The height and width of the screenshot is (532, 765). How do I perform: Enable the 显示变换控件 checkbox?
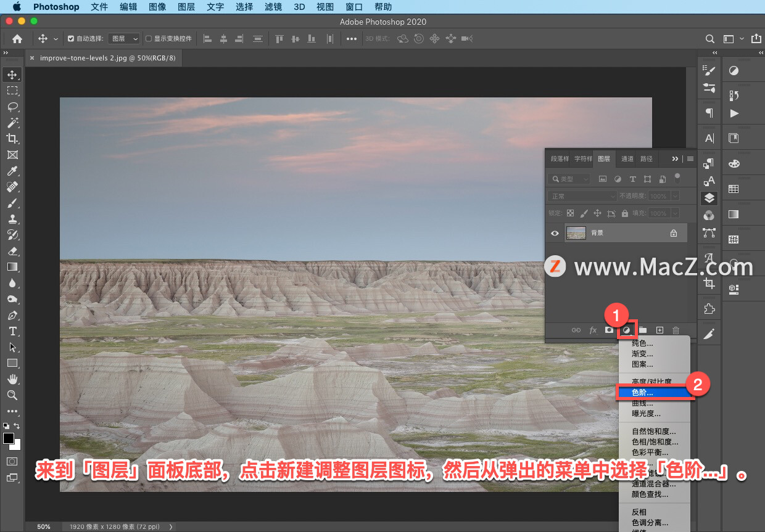pos(149,39)
